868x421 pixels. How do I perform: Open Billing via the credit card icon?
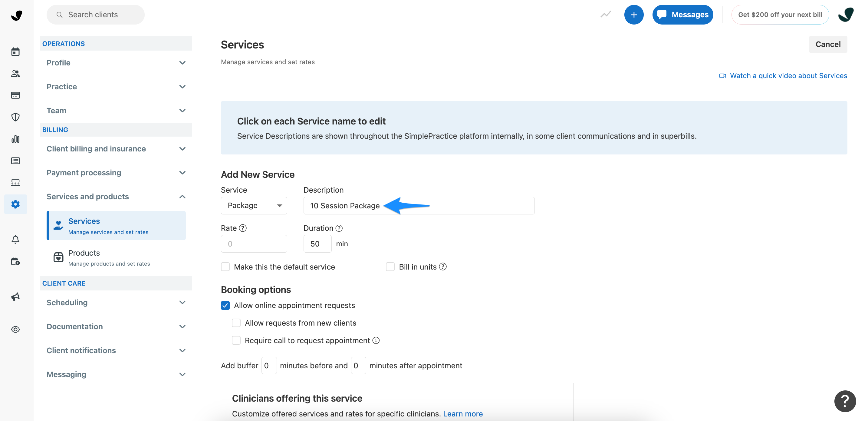point(15,95)
